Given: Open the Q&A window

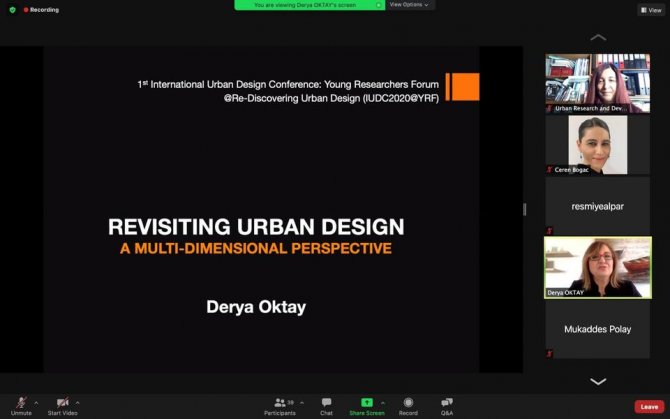Looking at the screenshot, I should [x=447, y=404].
